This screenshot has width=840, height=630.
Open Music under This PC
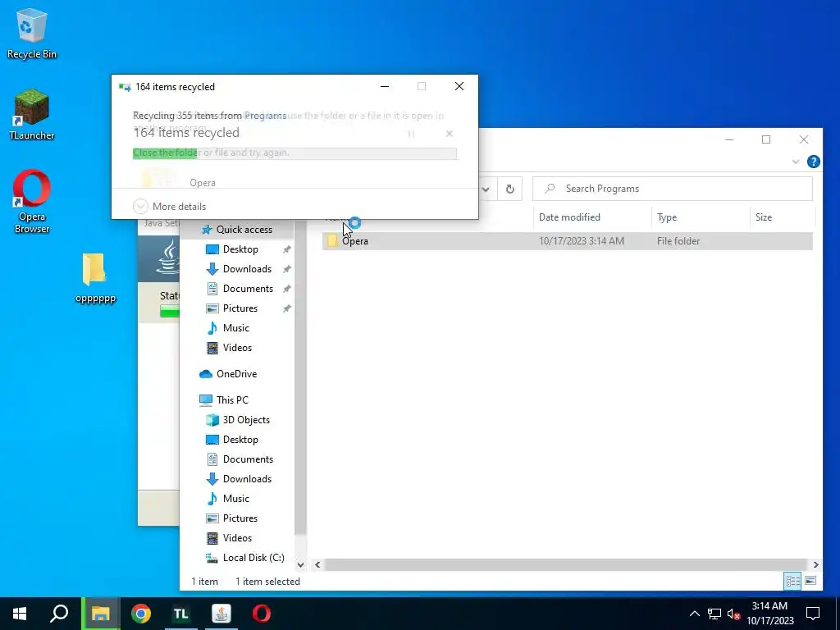click(235, 499)
